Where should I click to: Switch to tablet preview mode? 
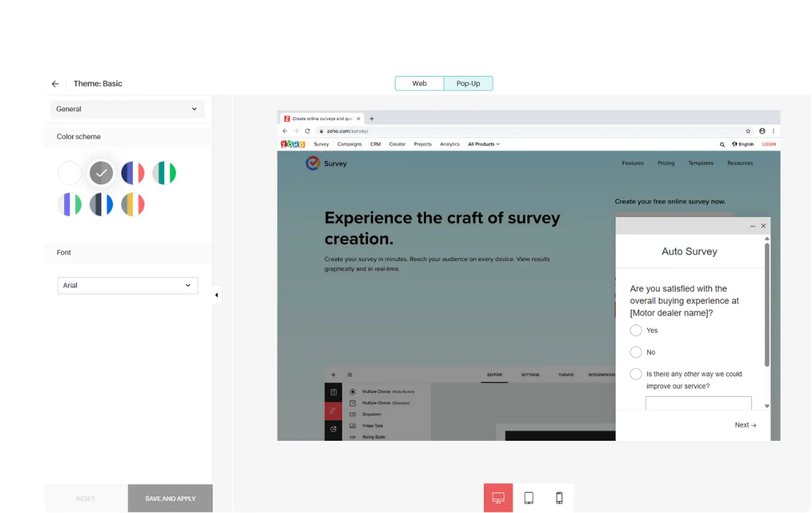tap(528, 498)
